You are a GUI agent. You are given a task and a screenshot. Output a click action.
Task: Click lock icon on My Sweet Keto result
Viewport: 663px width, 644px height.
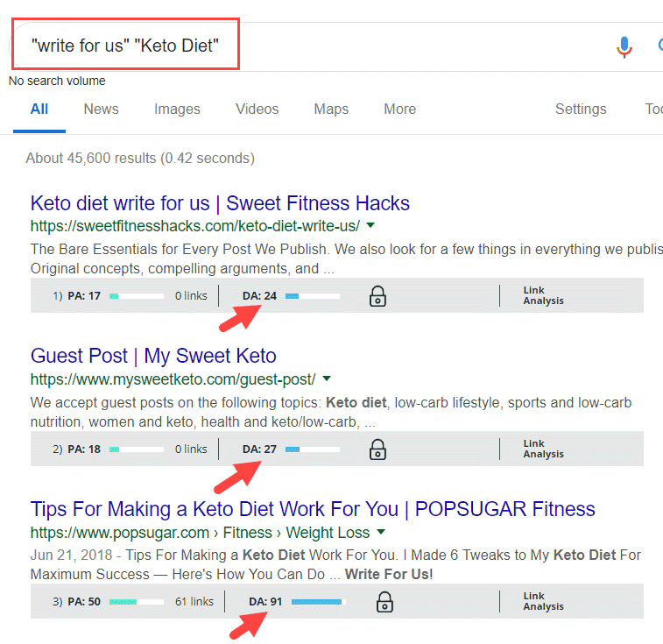pyautogui.click(x=377, y=449)
